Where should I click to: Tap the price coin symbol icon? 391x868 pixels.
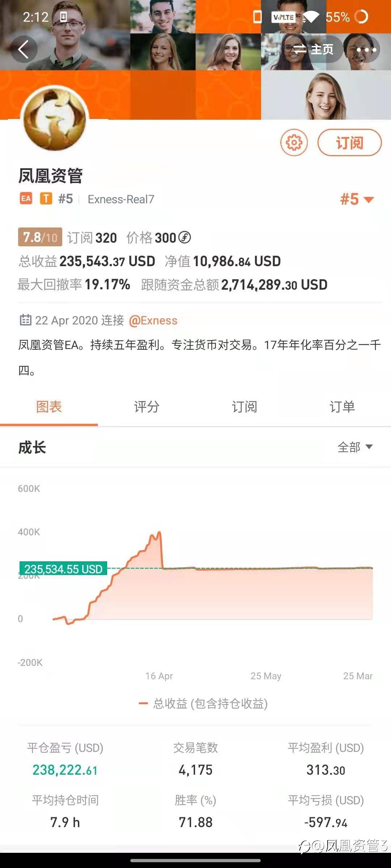[x=185, y=238]
